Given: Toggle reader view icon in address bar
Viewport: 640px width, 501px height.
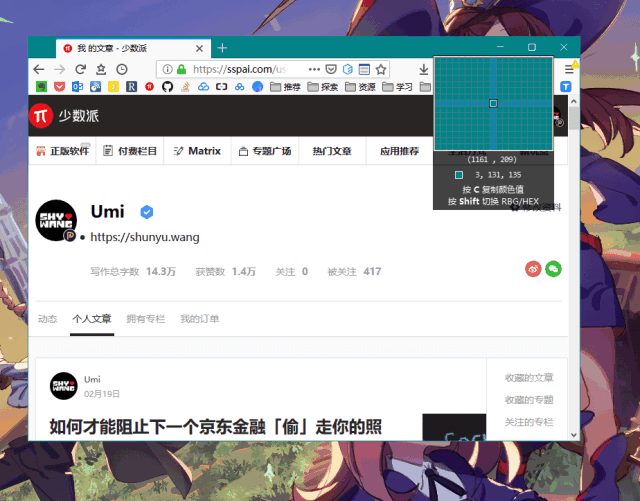Looking at the screenshot, I should pos(364,69).
